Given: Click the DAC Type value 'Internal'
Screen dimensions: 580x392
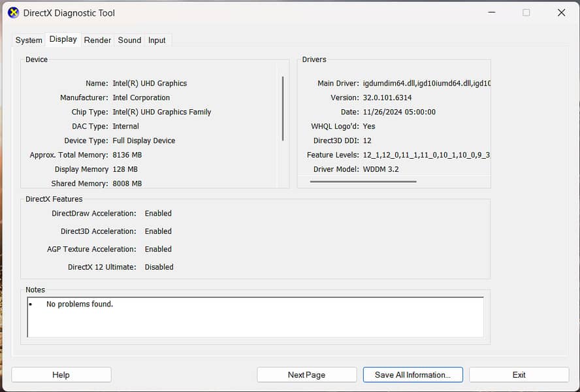Looking at the screenshot, I should (126, 126).
